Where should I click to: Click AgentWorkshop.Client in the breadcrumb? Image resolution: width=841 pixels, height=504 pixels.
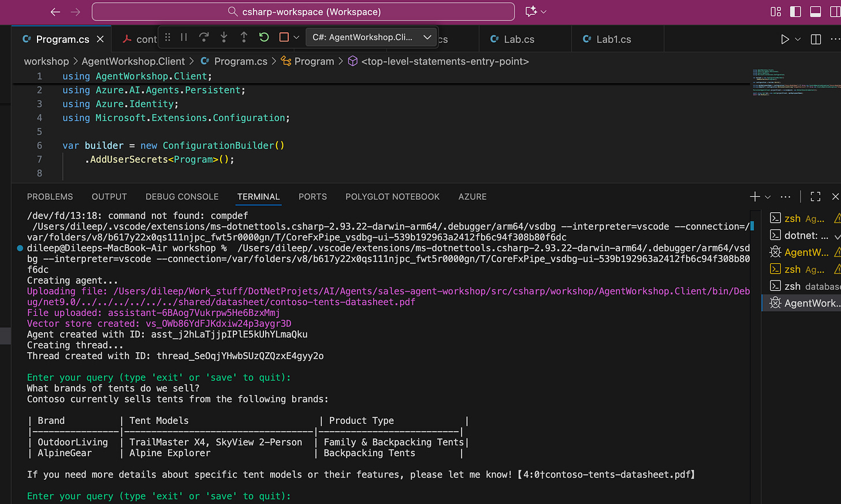pyautogui.click(x=133, y=61)
